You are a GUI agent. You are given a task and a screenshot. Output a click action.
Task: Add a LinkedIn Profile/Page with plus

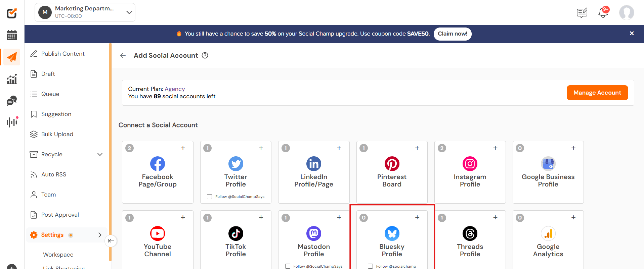(x=339, y=148)
